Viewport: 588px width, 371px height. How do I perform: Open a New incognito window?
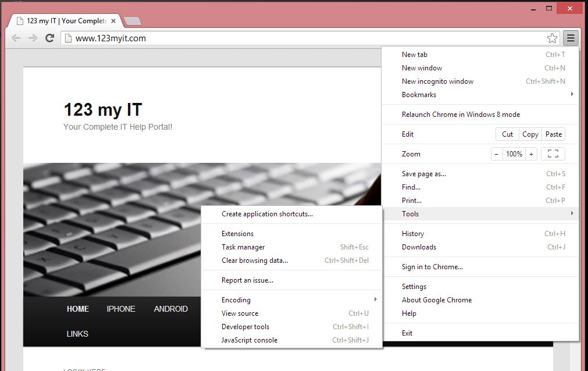click(480, 81)
